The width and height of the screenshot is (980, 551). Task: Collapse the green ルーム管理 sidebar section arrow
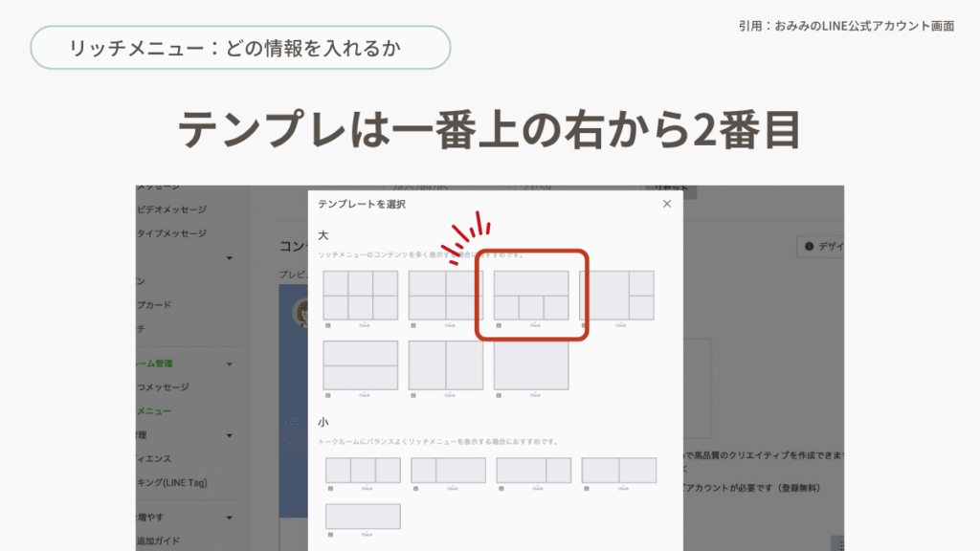pyautogui.click(x=229, y=364)
